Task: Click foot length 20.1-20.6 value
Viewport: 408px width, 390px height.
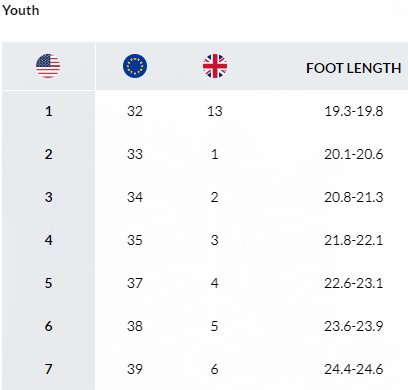Action: coord(354,154)
